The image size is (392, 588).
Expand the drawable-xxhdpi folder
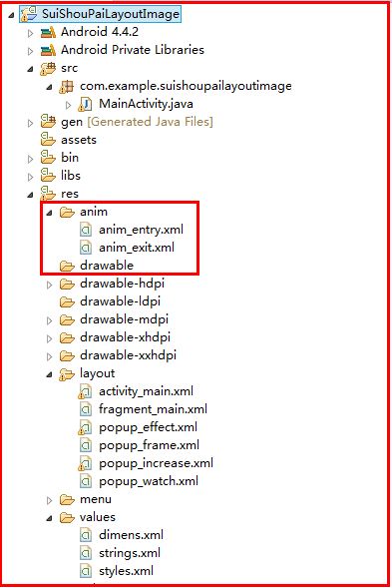49,356
